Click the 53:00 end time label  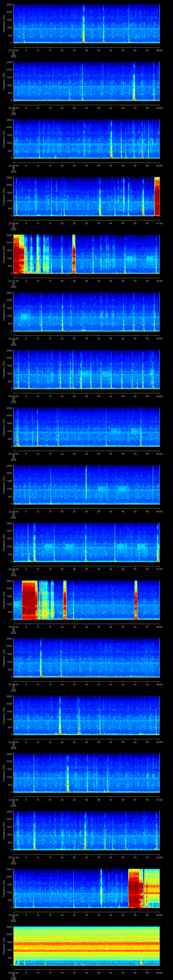[159, 915]
